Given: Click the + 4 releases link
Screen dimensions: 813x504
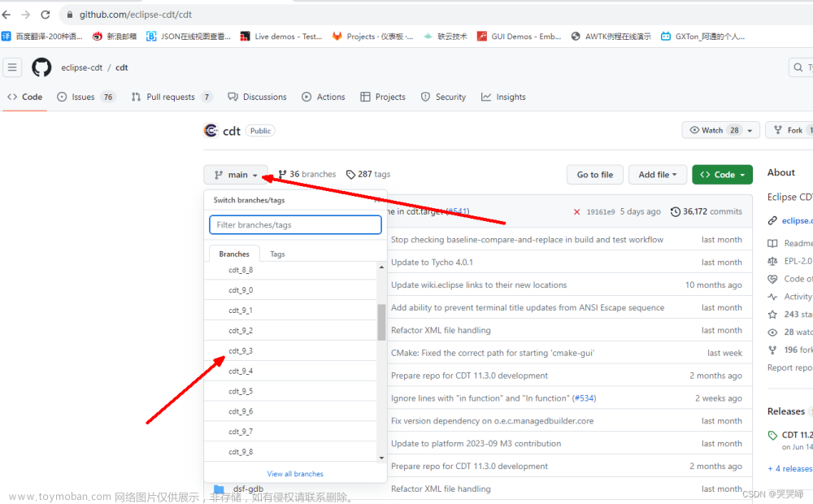Looking at the screenshot, I should point(789,469).
